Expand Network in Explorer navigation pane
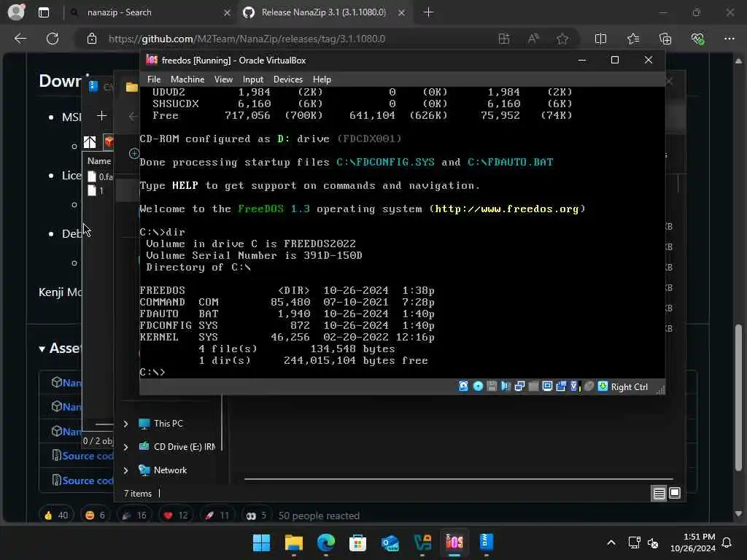This screenshot has height=560, width=747. pos(125,470)
